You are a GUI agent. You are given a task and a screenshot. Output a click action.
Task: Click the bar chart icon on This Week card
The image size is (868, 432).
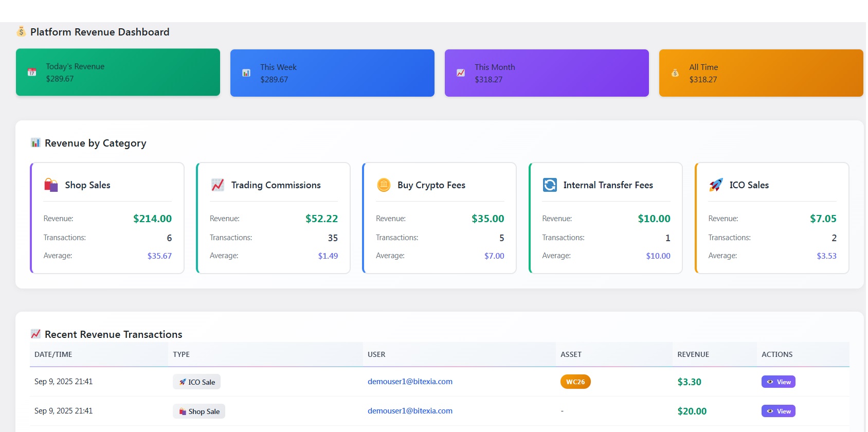click(246, 73)
